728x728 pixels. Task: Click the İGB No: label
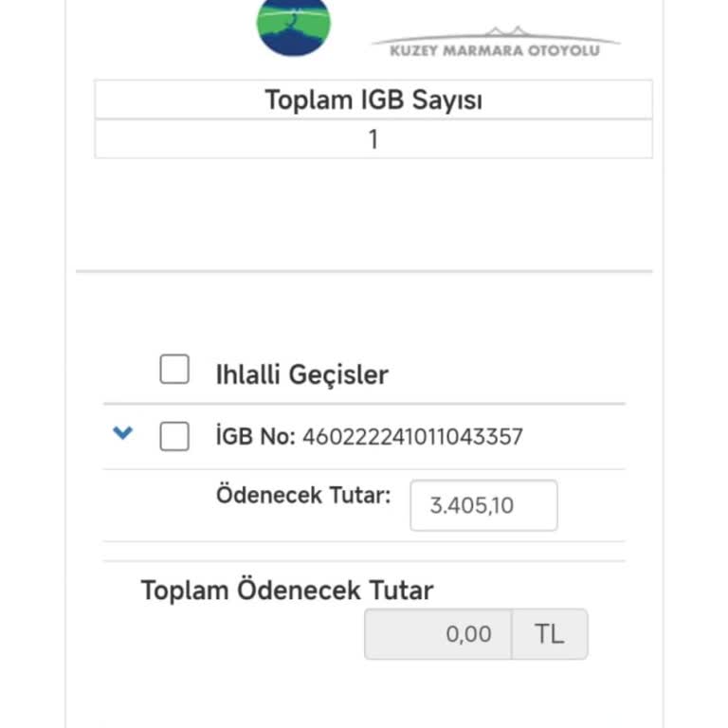point(256,437)
